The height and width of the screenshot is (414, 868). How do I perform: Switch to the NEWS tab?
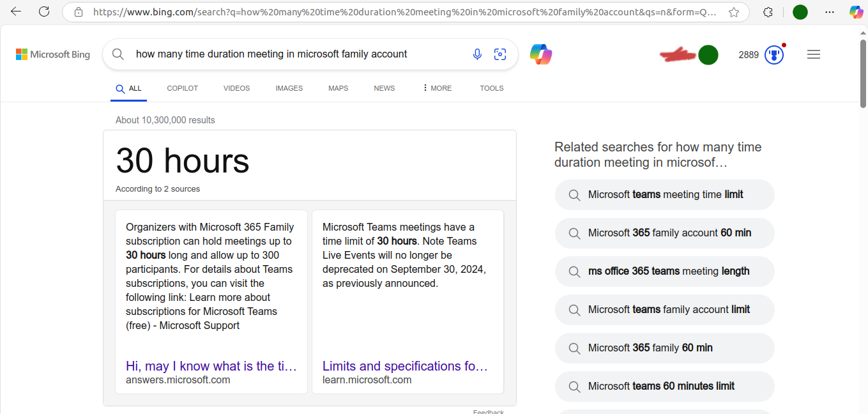point(385,88)
